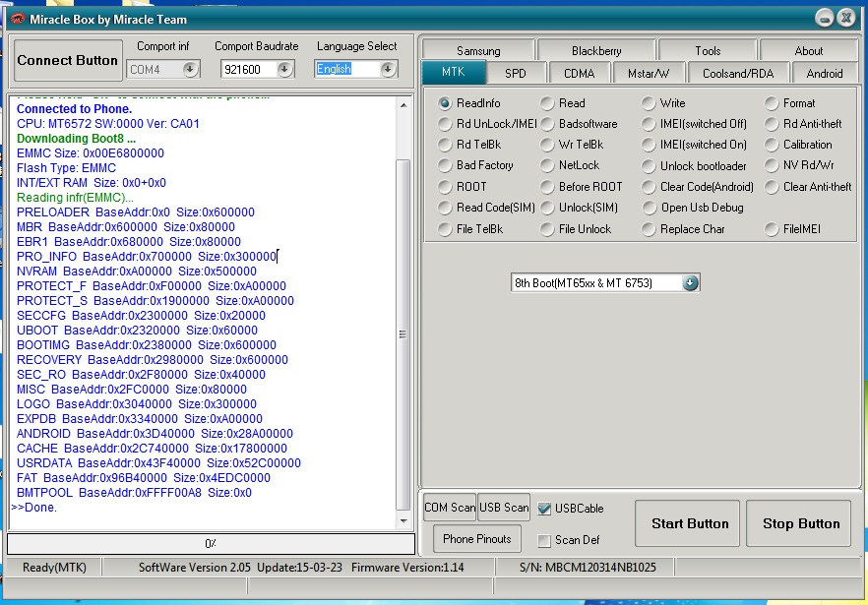Enable the Scan Def checkbox
The image size is (868, 605).
(544, 540)
